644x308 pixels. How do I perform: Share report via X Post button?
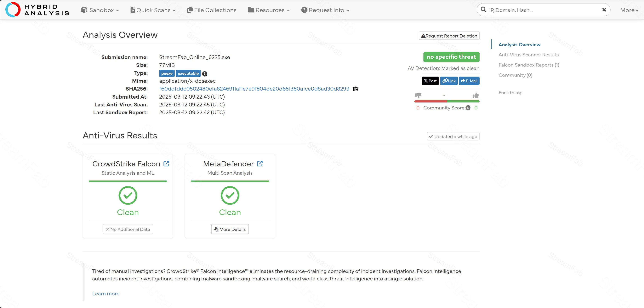430,81
